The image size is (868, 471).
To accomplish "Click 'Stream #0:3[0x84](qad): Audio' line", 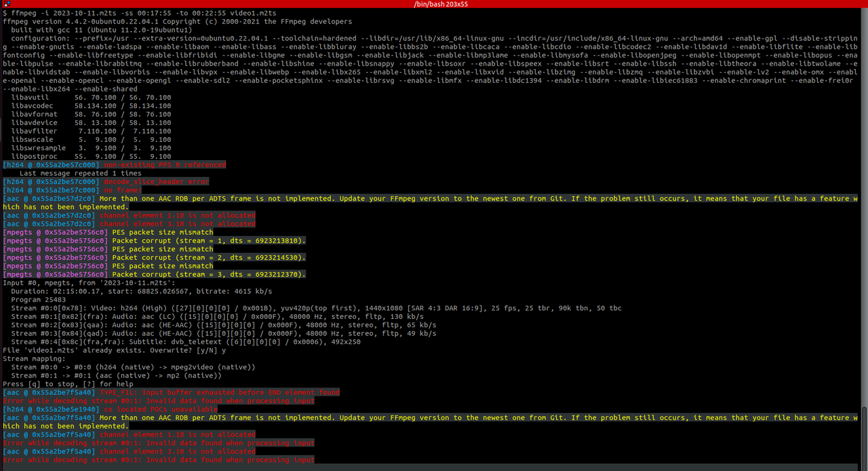I will (224, 333).
